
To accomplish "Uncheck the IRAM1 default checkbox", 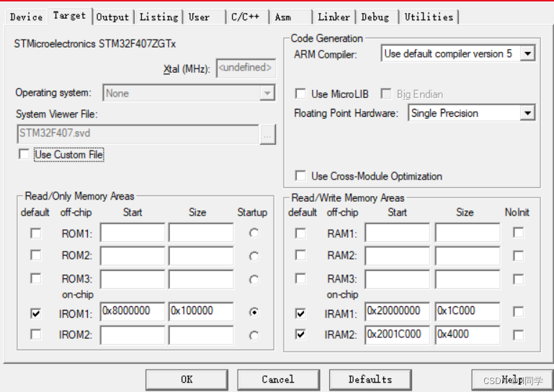I will [x=300, y=313].
